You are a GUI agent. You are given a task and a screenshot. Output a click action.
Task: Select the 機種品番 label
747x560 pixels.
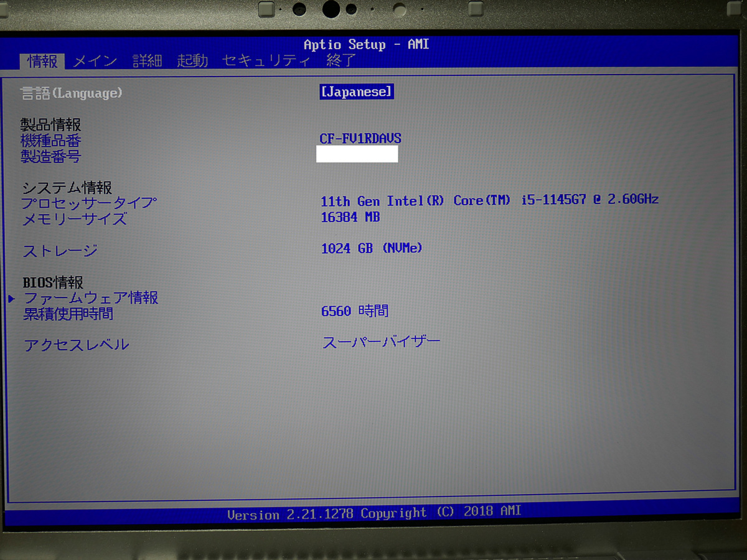coord(51,141)
